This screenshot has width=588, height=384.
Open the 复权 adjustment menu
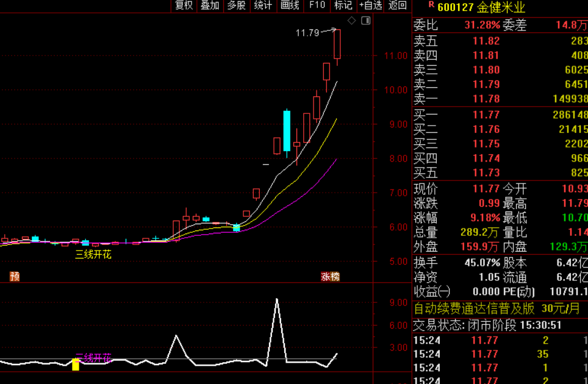(184, 5)
